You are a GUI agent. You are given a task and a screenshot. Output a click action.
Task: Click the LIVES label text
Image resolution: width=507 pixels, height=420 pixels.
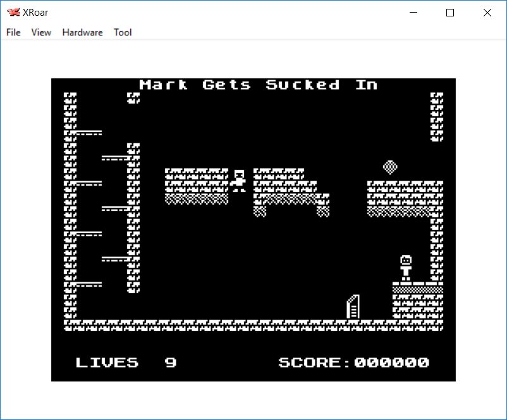[x=107, y=363]
